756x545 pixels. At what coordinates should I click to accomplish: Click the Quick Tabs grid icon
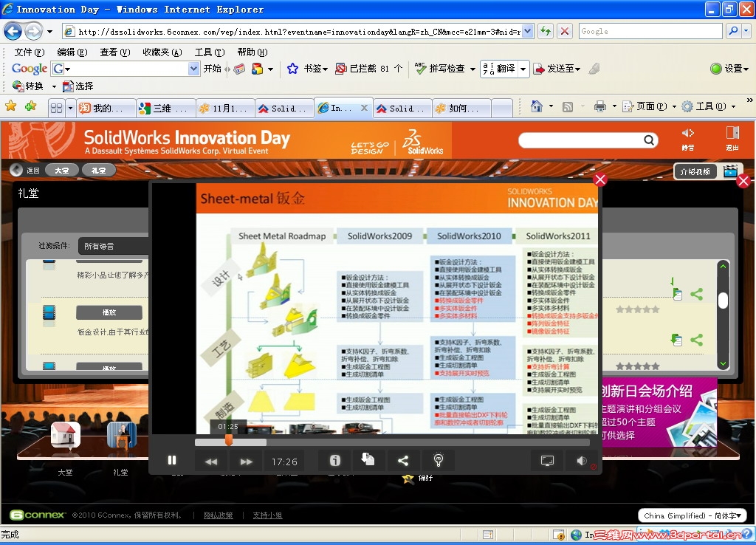tap(56, 108)
